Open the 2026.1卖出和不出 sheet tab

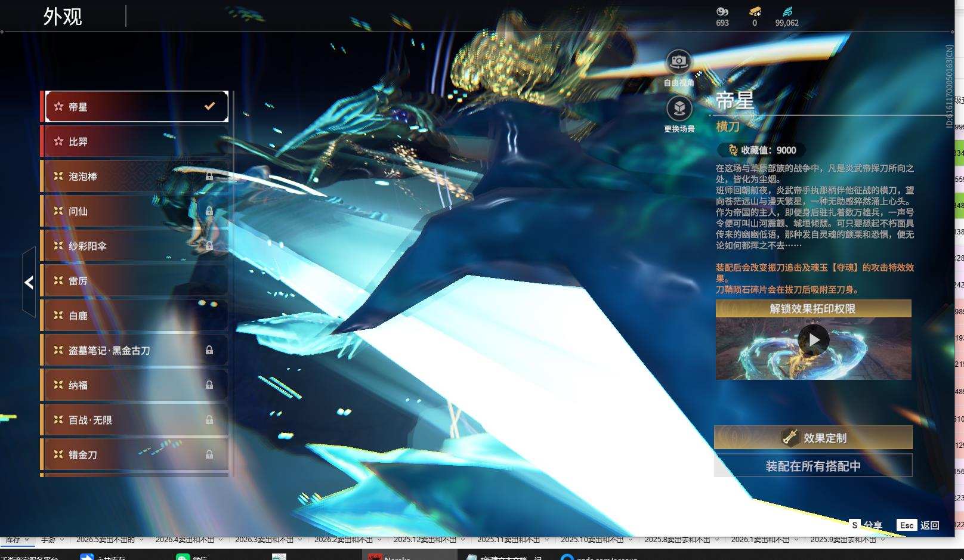(x=761, y=540)
